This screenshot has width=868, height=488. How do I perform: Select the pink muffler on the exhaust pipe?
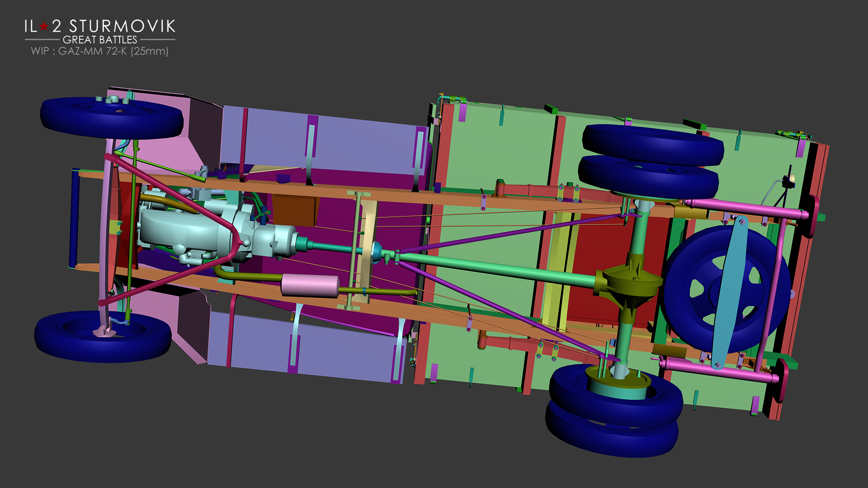pos(310,286)
